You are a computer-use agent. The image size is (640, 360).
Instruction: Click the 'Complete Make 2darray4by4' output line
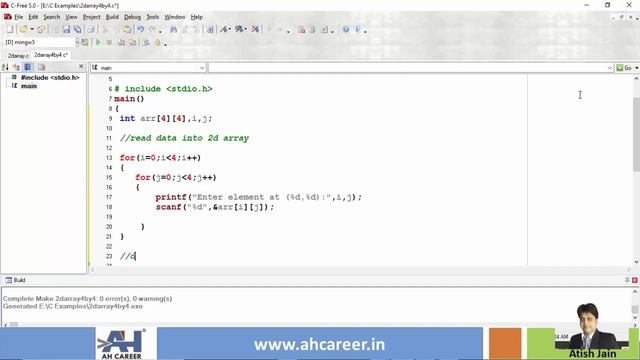tap(87, 299)
